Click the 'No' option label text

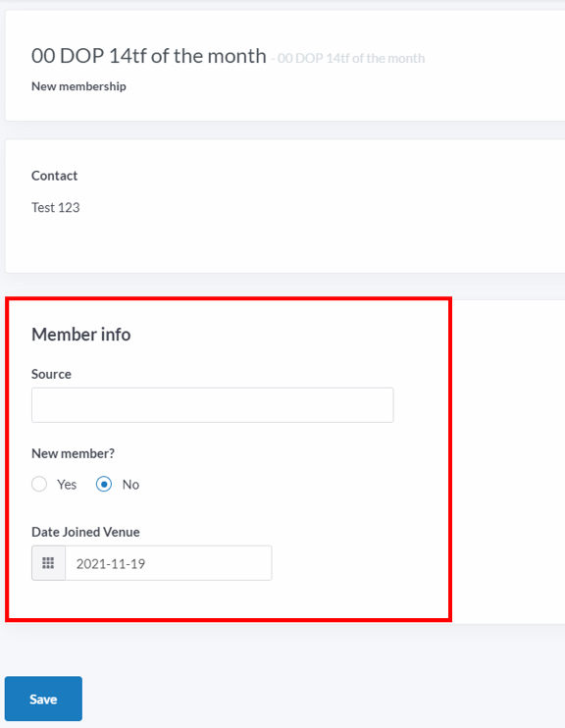130,485
